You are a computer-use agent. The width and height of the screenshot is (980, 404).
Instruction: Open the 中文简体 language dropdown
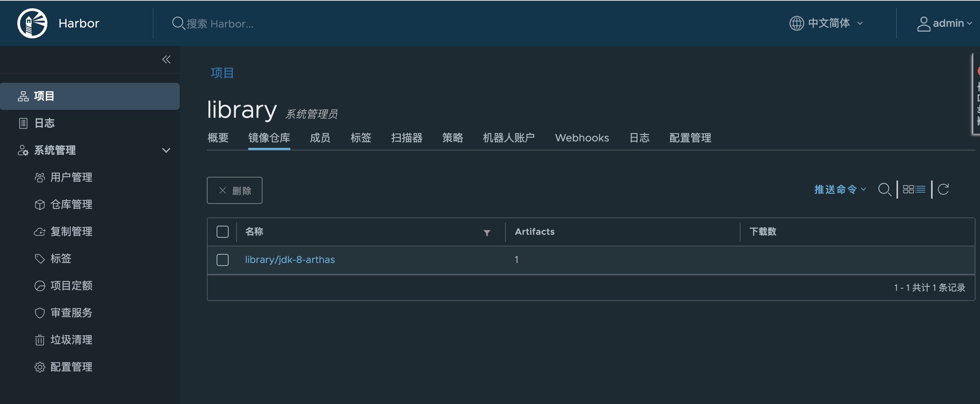[x=825, y=23]
